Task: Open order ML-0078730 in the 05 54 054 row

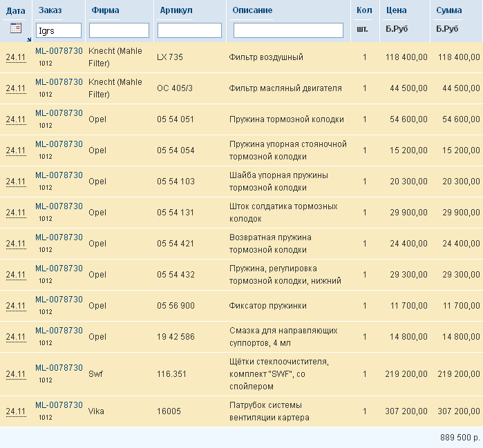Action: (x=59, y=144)
